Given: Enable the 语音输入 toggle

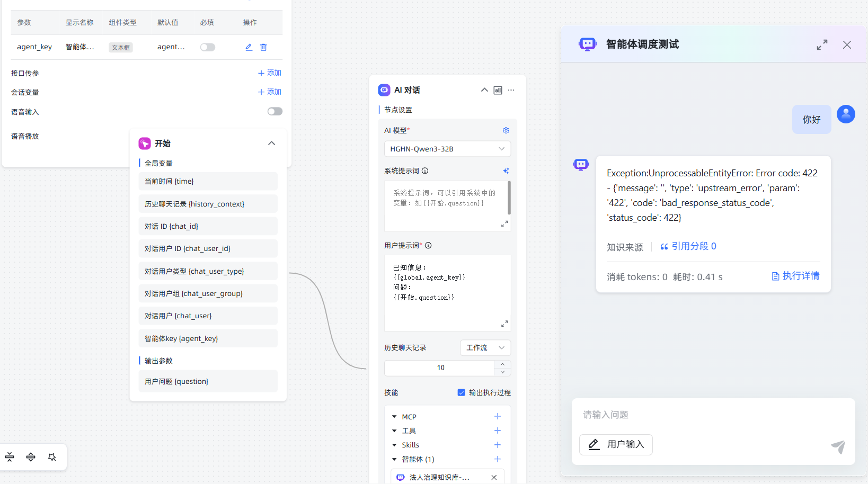Looking at the screenshot, I should coord(274,111).
